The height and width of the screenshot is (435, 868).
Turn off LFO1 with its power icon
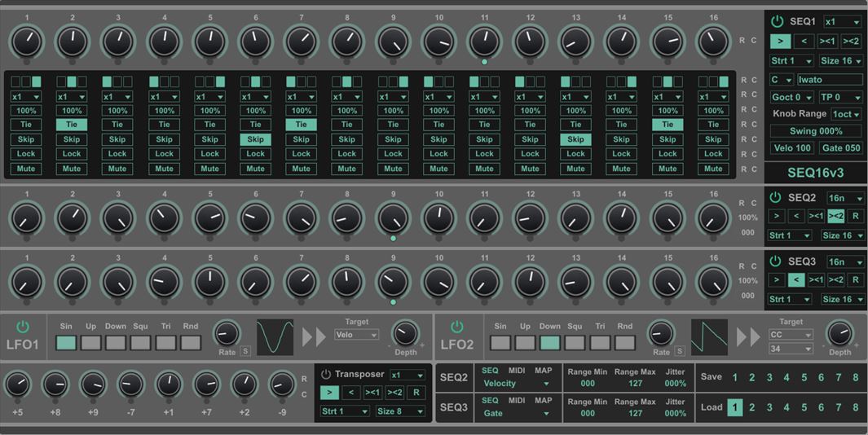[x=23, y=327]
